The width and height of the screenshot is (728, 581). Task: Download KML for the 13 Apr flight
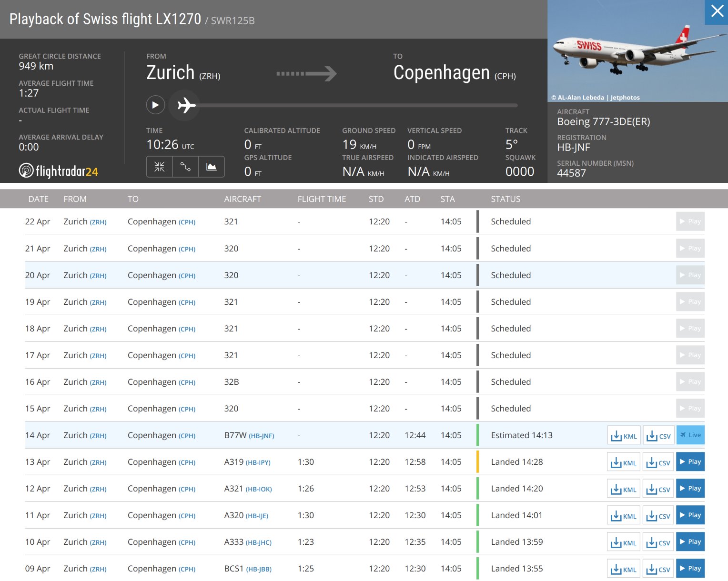pos(623,462)
